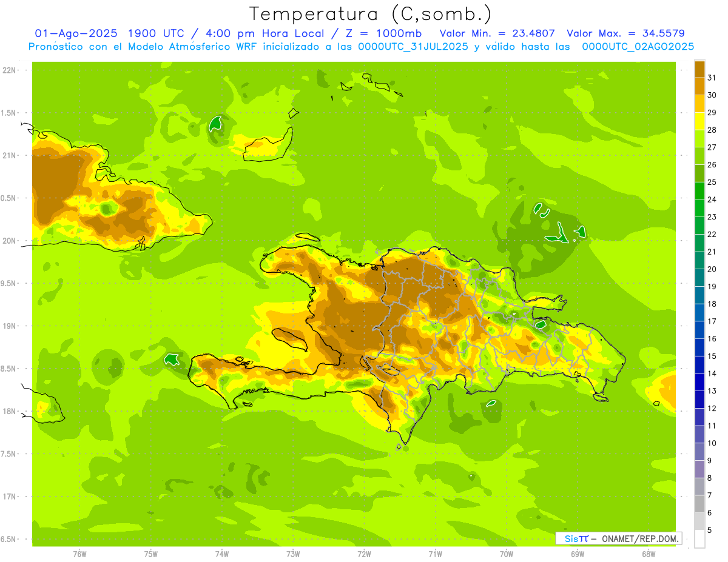This screenshot has height=562, width=728.
Task: Click the '74W' longitude label
Action: pyautogui.click(x=222, y=554)
